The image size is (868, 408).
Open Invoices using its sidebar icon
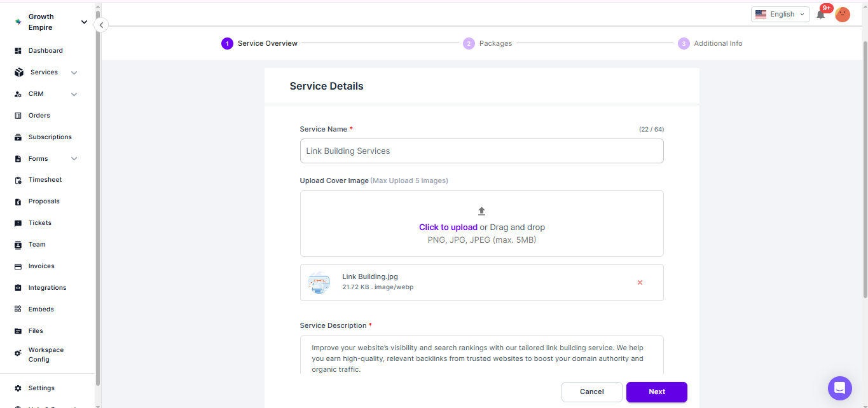point(18,266)
